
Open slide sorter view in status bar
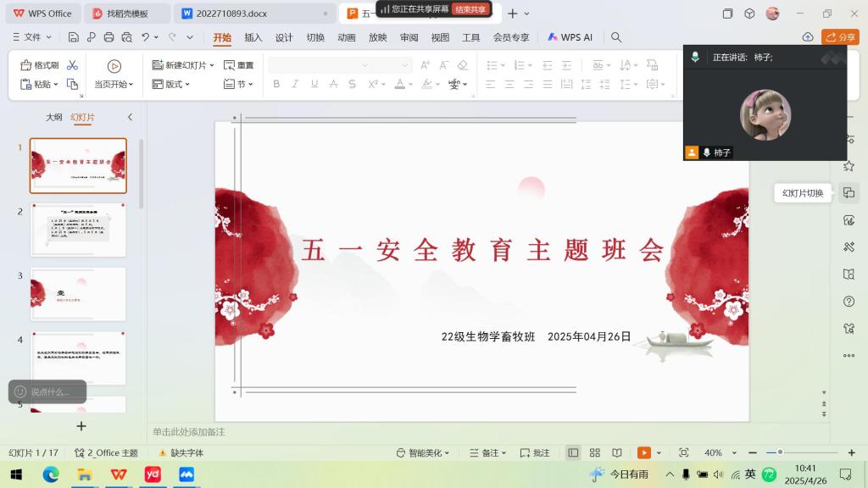click(x=595, y=453)
